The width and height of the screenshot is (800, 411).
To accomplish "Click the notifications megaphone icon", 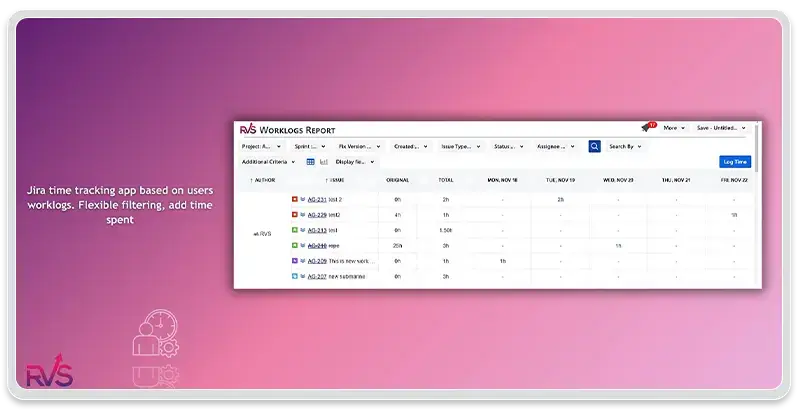I will (647, 127).
